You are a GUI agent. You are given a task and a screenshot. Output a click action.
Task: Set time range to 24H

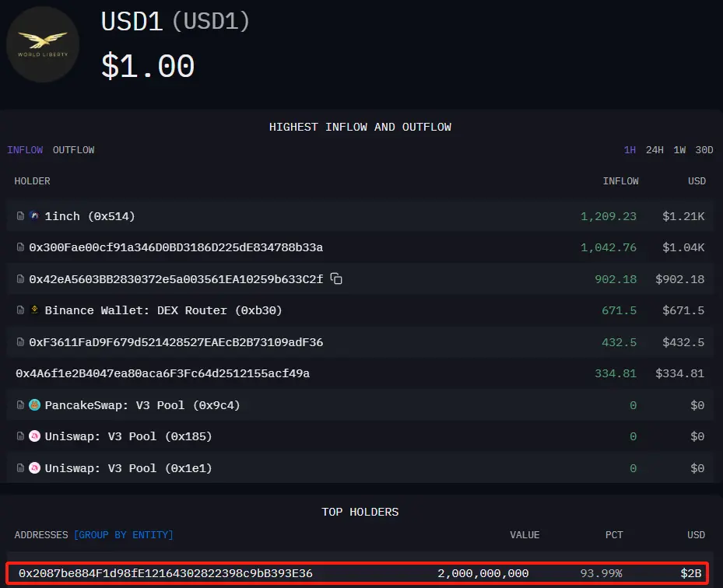pyautogui.click(x=655, y=150)
